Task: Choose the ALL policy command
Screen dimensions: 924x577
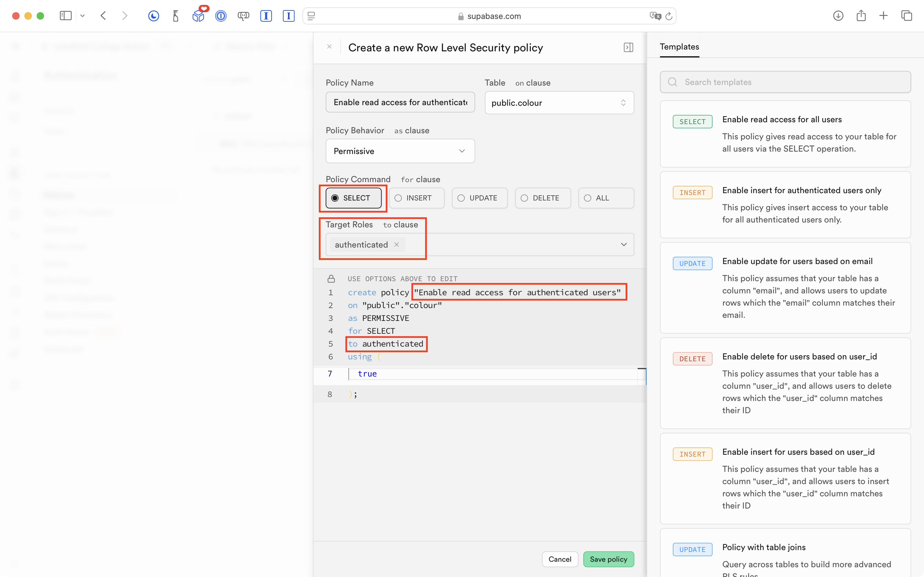Action: (x=606, y=198)
